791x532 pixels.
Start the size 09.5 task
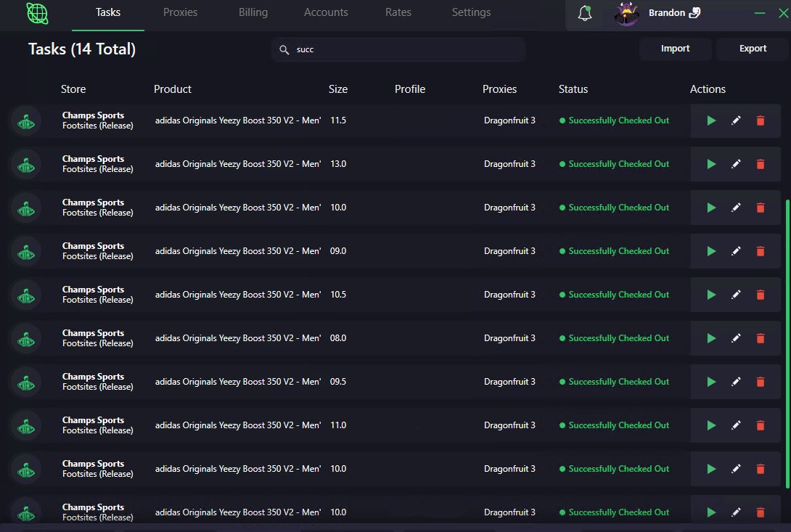point(711,382)
